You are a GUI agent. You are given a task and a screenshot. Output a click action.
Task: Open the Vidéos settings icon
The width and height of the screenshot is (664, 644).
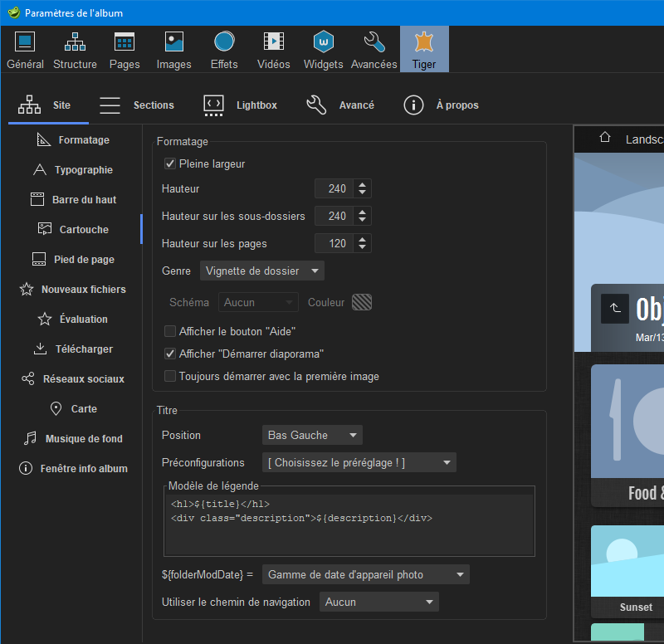point(274,49)
